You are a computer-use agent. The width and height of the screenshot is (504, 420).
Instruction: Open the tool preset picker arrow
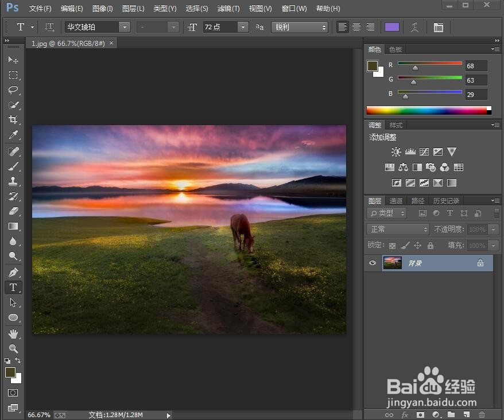point(32,28)
